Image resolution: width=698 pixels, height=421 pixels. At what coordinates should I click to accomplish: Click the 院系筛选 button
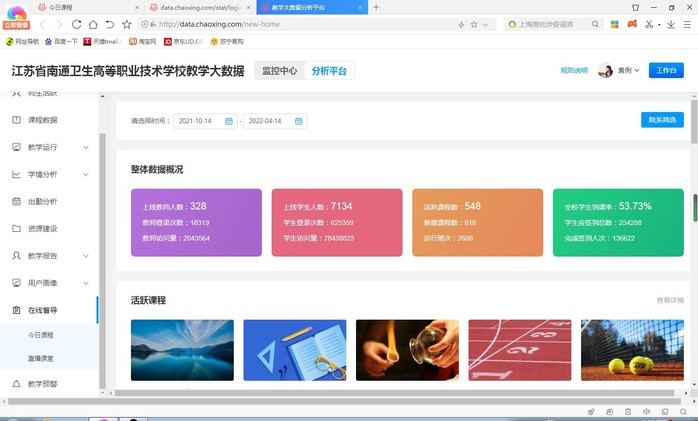[662, 120]
